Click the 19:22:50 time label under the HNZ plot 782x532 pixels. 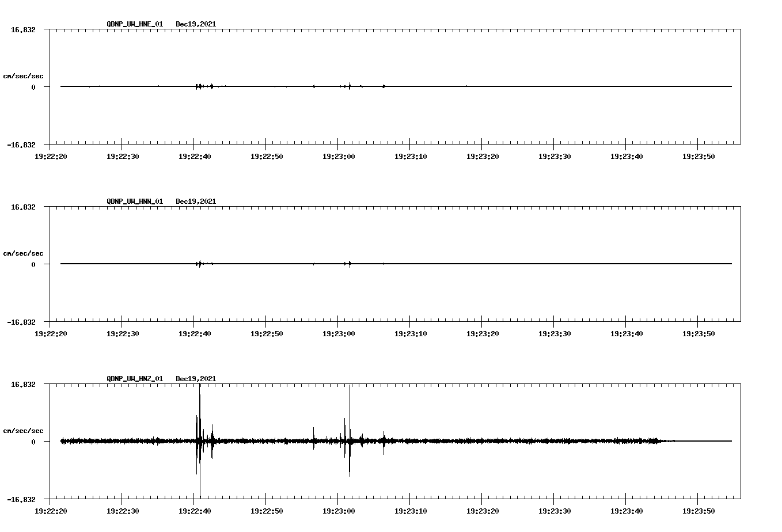click(x=267, y=511)
